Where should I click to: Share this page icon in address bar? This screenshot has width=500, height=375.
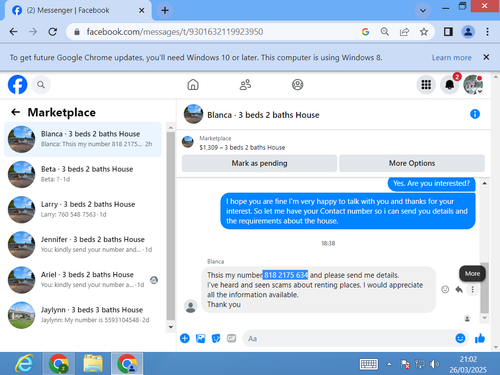(404, 32)
